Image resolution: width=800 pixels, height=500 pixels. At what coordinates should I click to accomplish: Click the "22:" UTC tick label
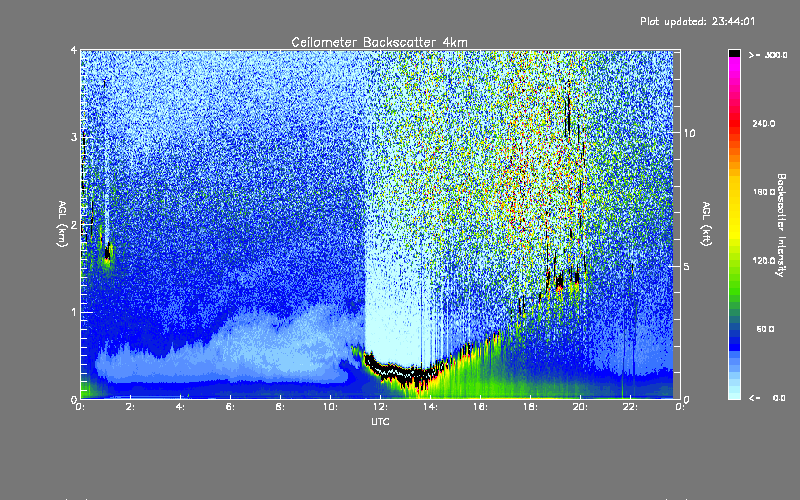pos(631,407)
